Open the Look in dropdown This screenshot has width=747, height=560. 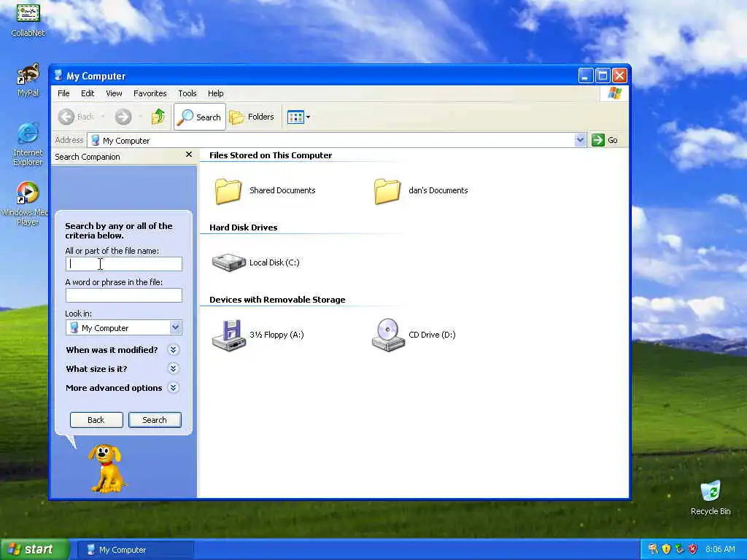pyautogui.click(x=175, y=327)
